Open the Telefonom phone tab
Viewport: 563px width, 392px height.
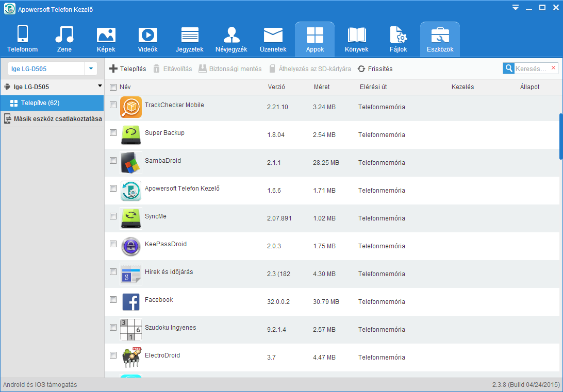pyautogui.click(x=22, y=39)
